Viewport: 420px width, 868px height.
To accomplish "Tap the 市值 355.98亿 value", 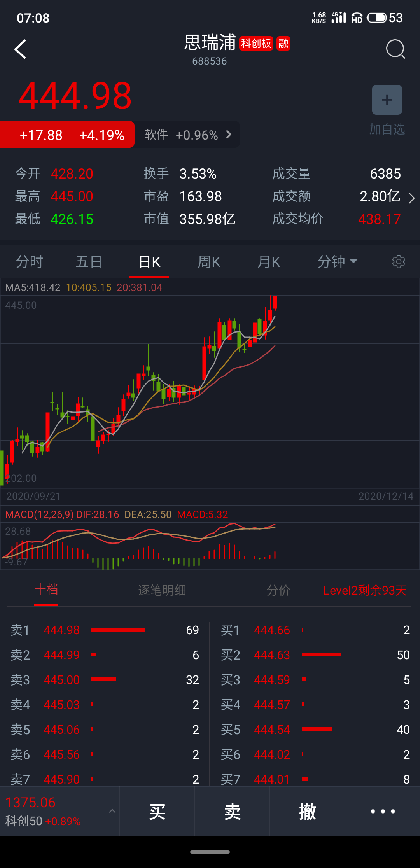I will coord(208,219).
